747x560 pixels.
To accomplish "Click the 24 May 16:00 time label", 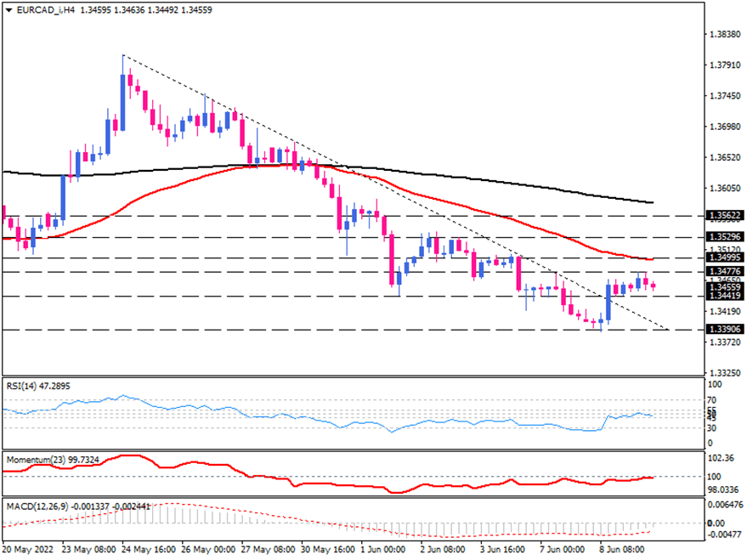I will (149, 550).
